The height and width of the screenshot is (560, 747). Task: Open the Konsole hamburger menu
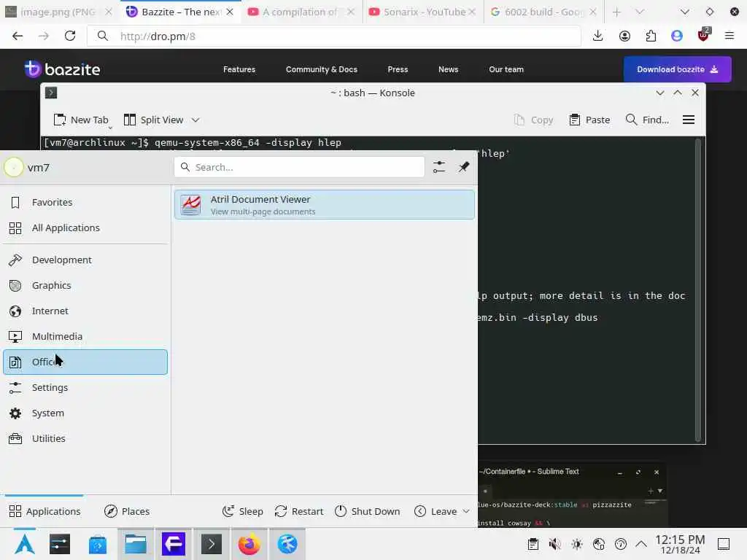pos(689,120)
